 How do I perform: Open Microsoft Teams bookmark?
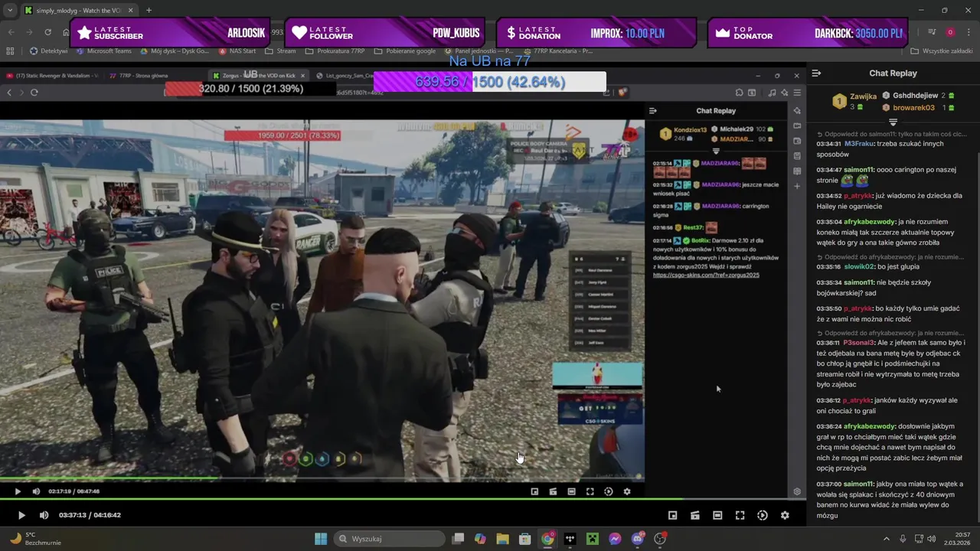(x=103, y=51)
